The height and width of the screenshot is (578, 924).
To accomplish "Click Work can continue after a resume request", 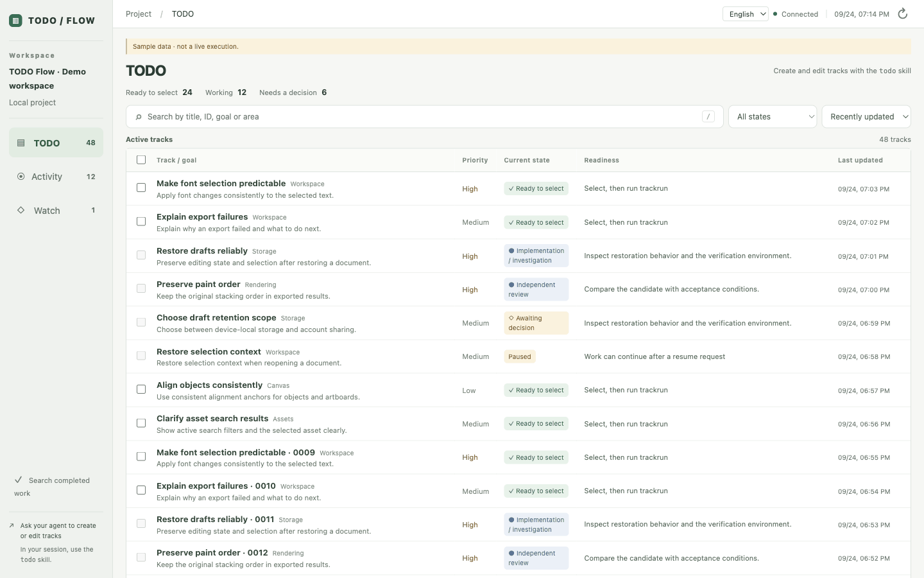I will click(654, 356).
